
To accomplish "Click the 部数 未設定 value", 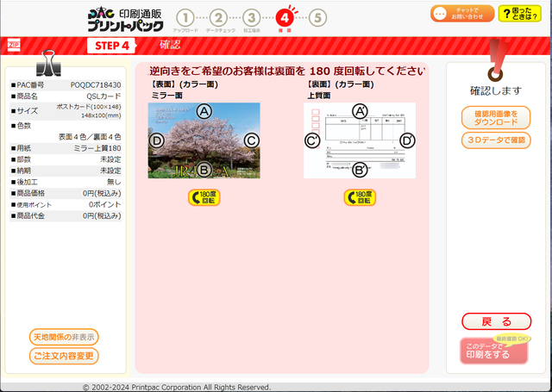I will tap(110, 159).
